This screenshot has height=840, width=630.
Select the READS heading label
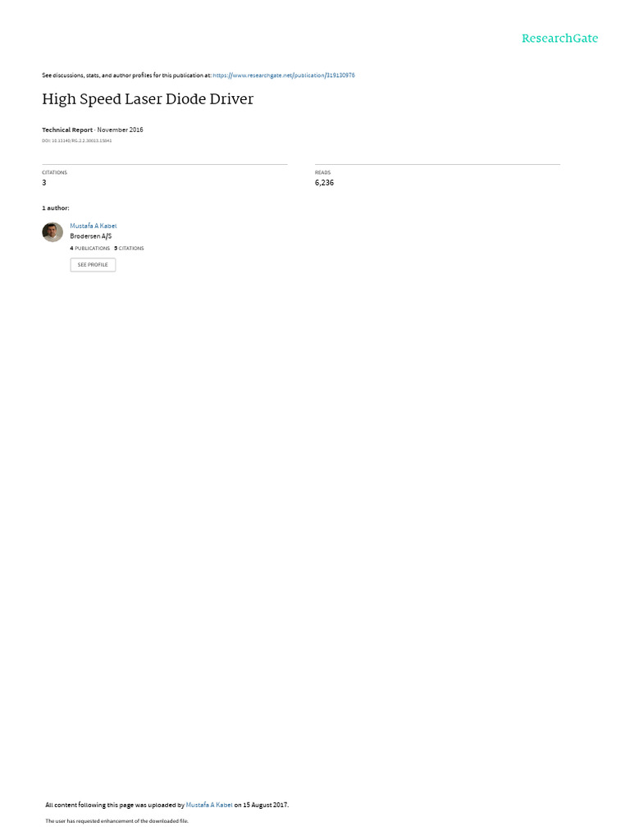pyautogui.click(x=322, y=172)
